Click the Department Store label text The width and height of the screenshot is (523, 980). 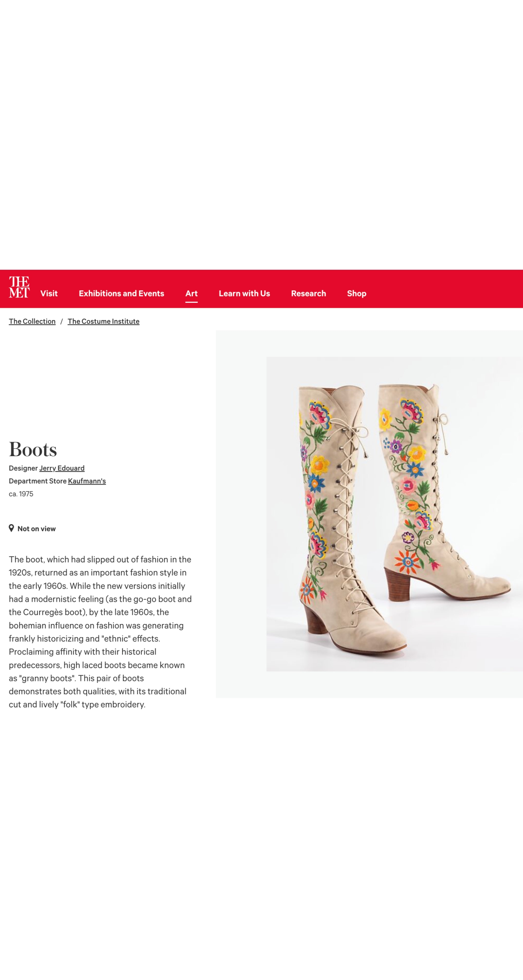[x=38, y=481]
